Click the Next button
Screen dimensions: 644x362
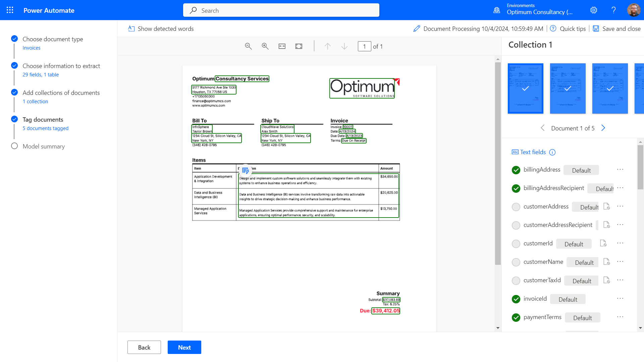[x=184, y=347]
